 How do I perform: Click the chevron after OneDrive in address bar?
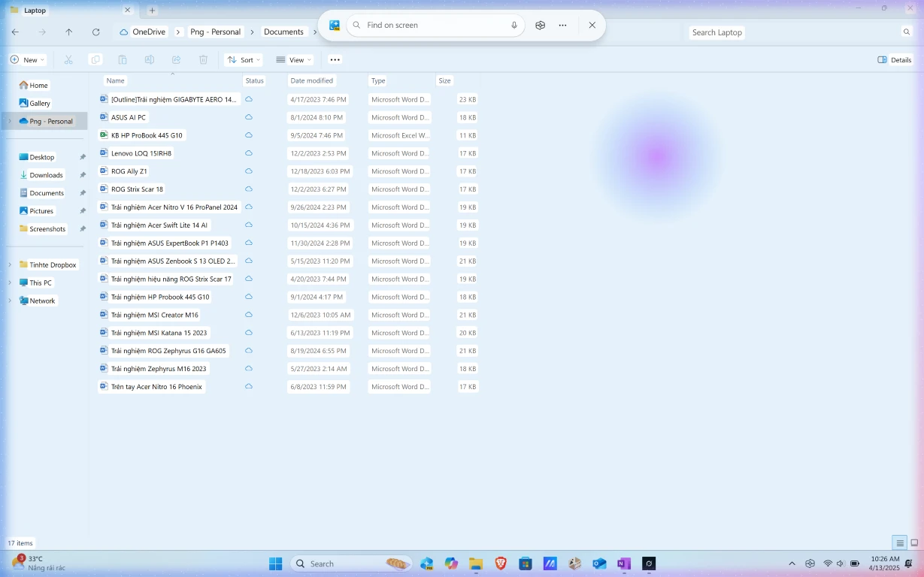coord(178,32)
